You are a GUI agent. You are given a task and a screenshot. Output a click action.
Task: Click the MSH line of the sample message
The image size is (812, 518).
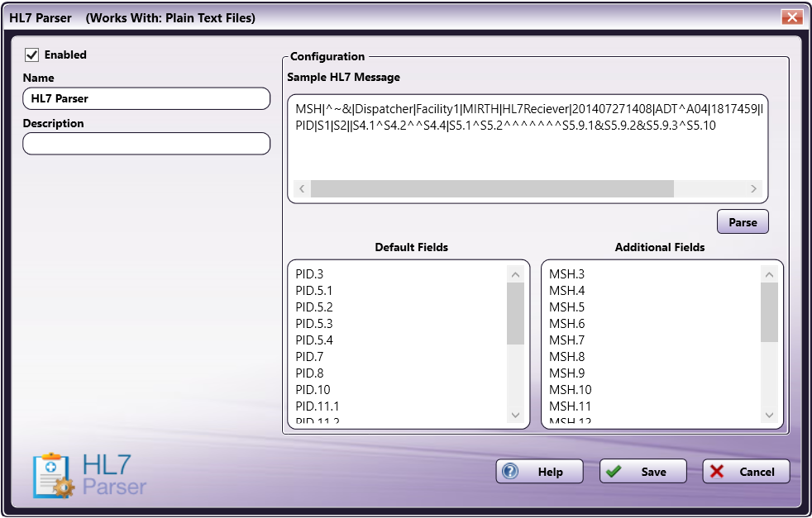pyautogui.click(x=528, y=109)
